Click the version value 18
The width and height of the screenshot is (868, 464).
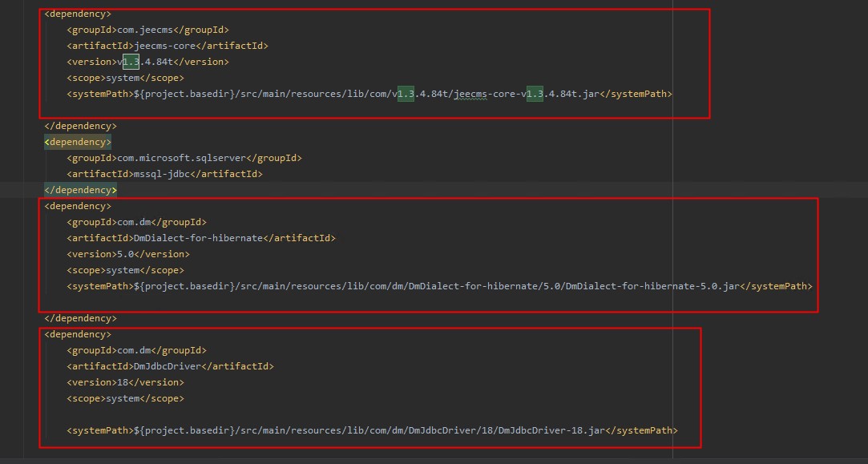[123, 382]
